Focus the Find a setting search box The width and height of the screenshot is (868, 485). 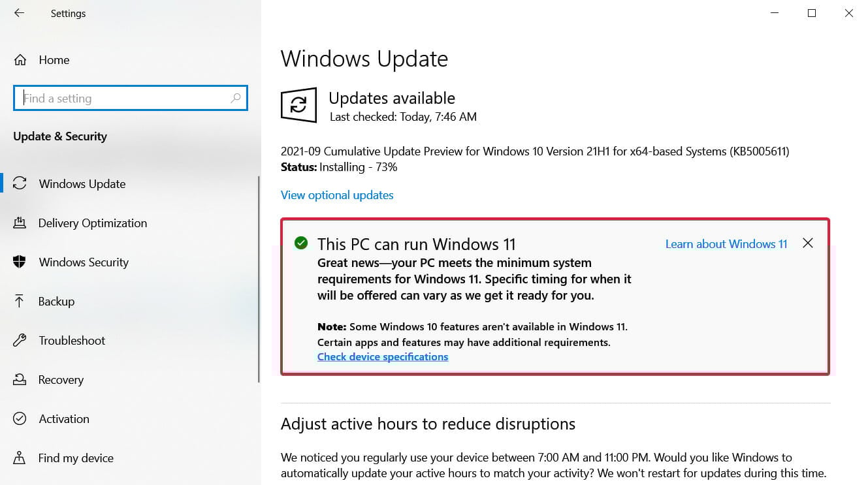click(131, 98)
